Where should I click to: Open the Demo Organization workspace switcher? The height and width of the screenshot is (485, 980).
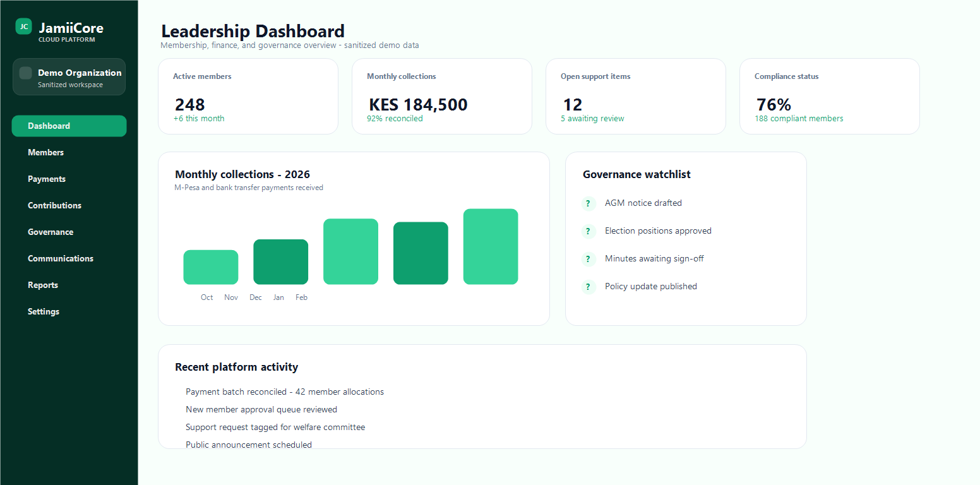click(x=69, y=76)
